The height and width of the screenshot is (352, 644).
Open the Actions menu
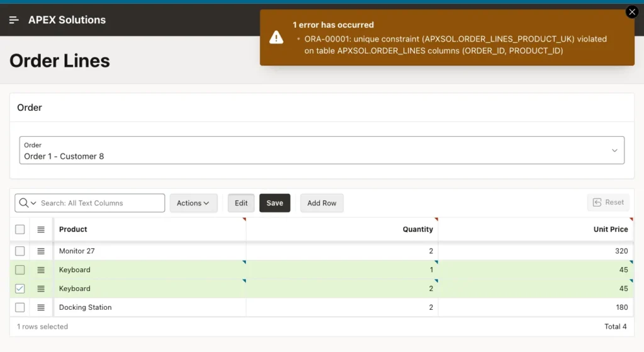[194, 203]
